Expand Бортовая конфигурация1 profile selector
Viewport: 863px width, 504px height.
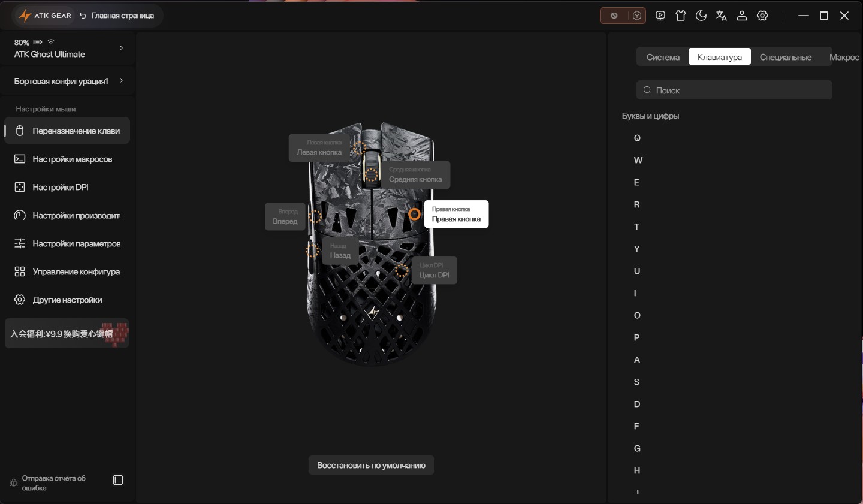(x=68, y=81)
